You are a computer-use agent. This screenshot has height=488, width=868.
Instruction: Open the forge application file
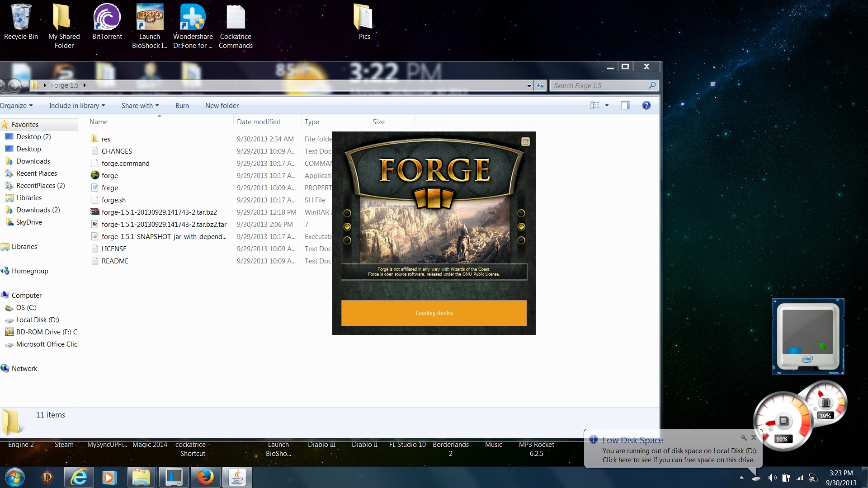(x=109, y=176)
